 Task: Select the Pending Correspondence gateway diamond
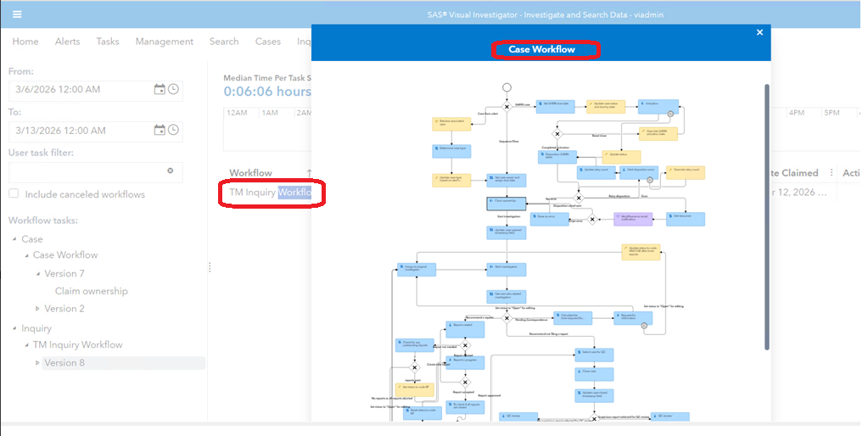pos(506,318)
